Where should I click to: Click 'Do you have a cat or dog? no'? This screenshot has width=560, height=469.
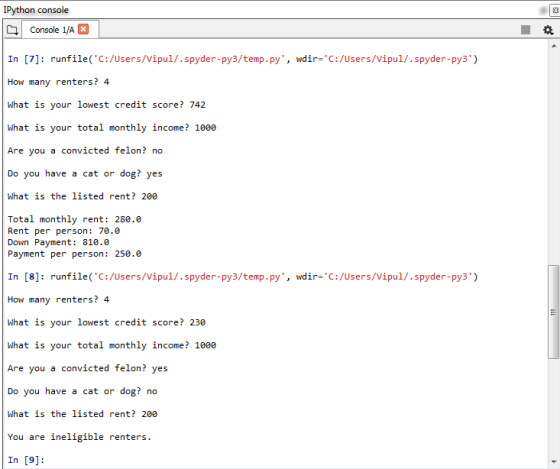pyautogui.click(x=82, y=391)
